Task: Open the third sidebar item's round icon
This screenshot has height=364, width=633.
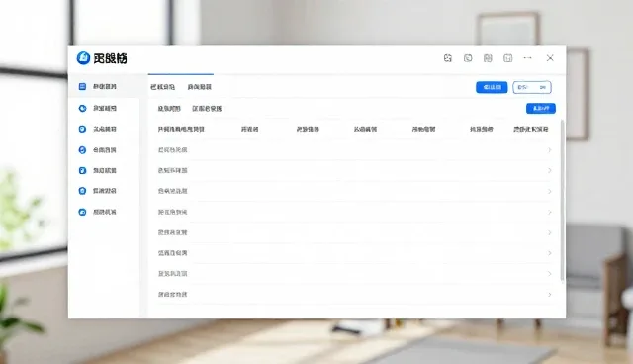Action: [x=82, y=129]
